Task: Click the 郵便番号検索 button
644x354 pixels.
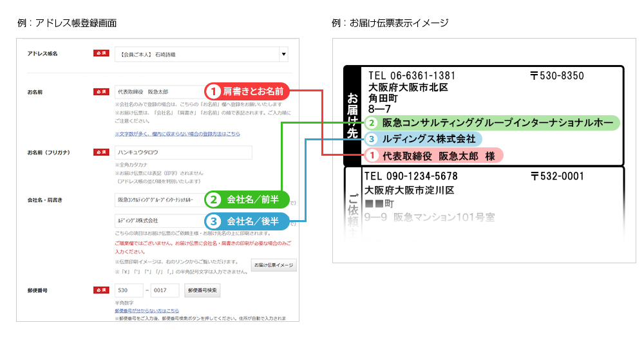Action: (202, 290)
